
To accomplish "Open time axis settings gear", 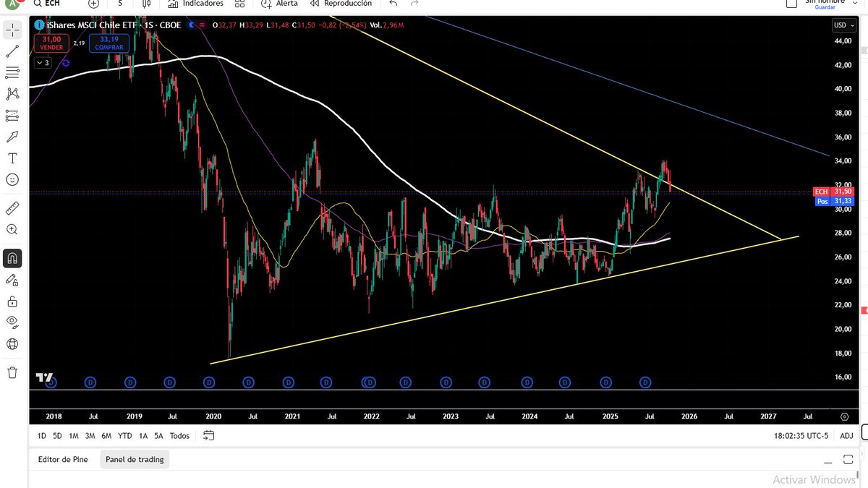I will [x=844, y=417].
